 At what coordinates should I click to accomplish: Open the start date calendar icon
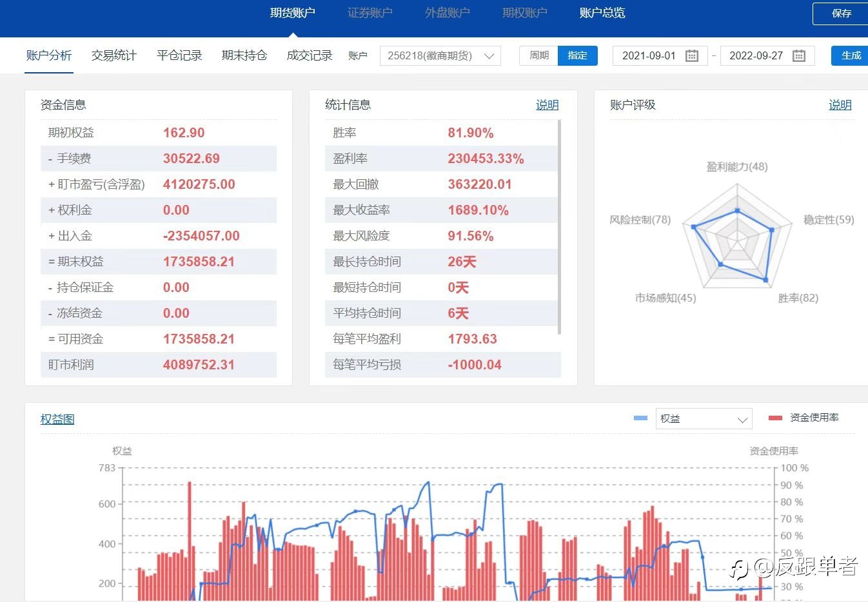pos(691,56)
